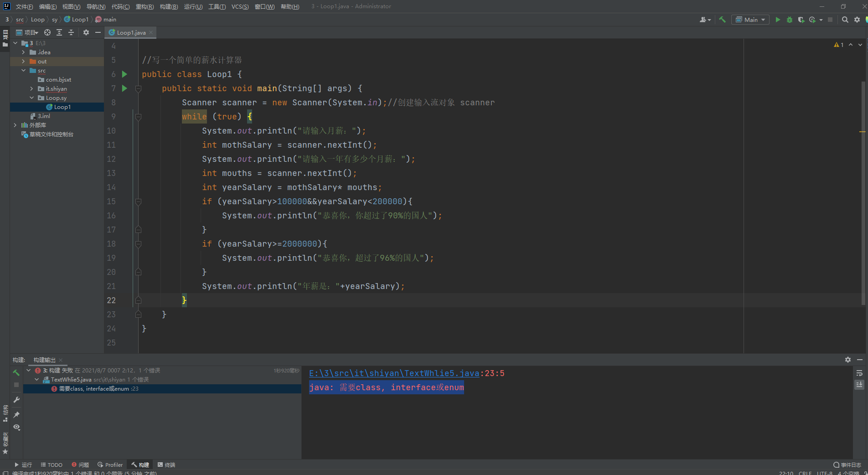868x475 pixels.
Task: Open the TODO tool window button
Action: point(52,465)
